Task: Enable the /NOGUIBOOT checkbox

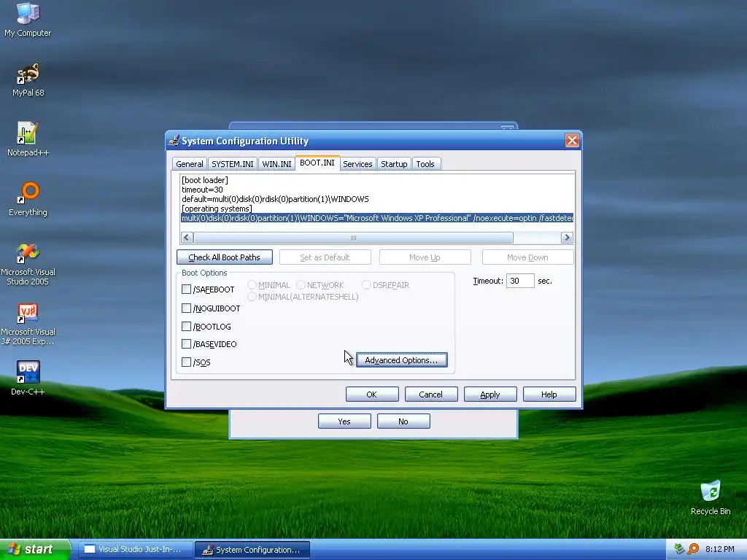Action: click(186, 308)
